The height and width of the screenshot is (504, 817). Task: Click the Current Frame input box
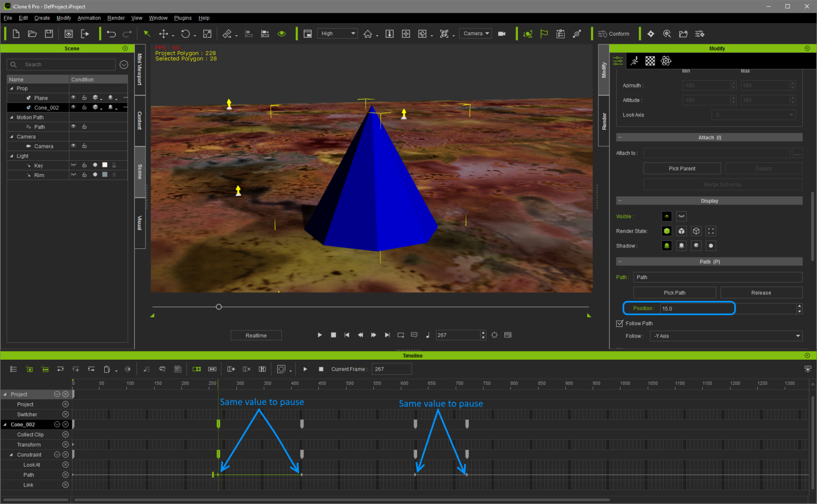pyautogui.click(x=392, y=369)
